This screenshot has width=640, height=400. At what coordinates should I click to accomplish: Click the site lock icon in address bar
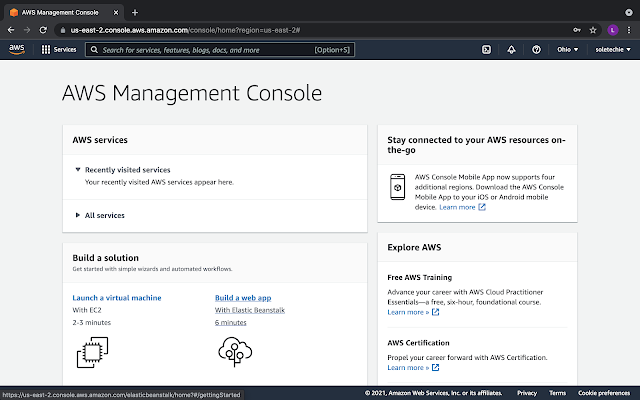[x=62, y=30]
